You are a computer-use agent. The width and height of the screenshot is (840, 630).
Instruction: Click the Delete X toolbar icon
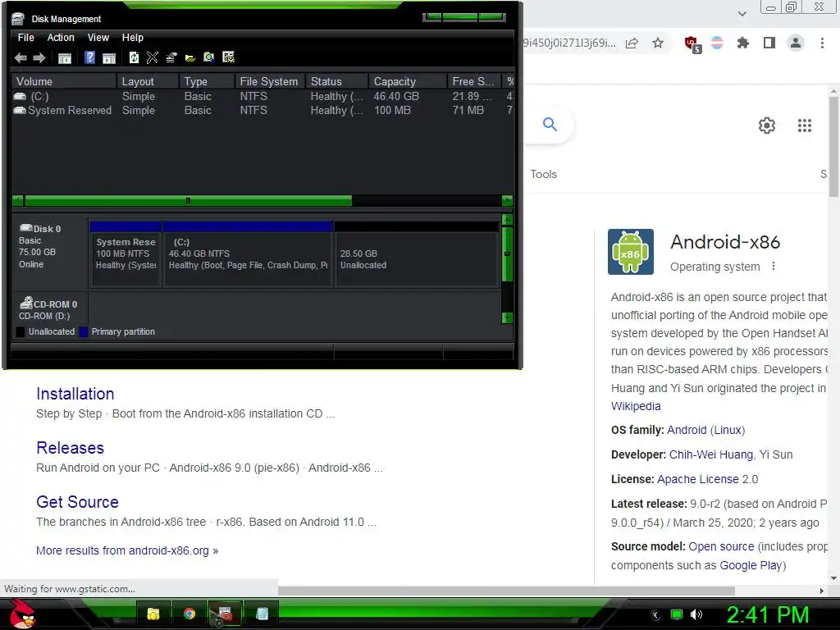point(152,57)
